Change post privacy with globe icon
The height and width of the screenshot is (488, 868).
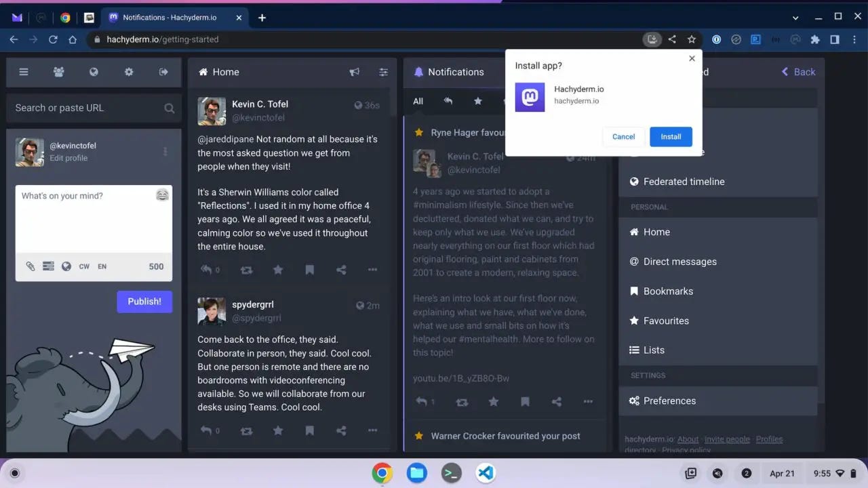66,266
